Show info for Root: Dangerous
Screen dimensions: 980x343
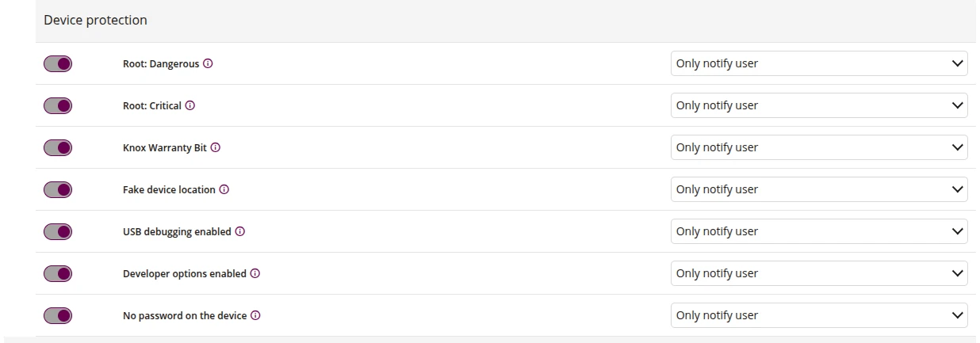tap(208, 64)
